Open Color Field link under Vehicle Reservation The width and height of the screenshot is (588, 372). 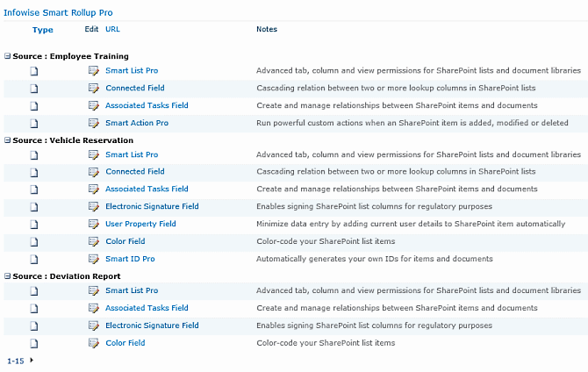point(125,241)
